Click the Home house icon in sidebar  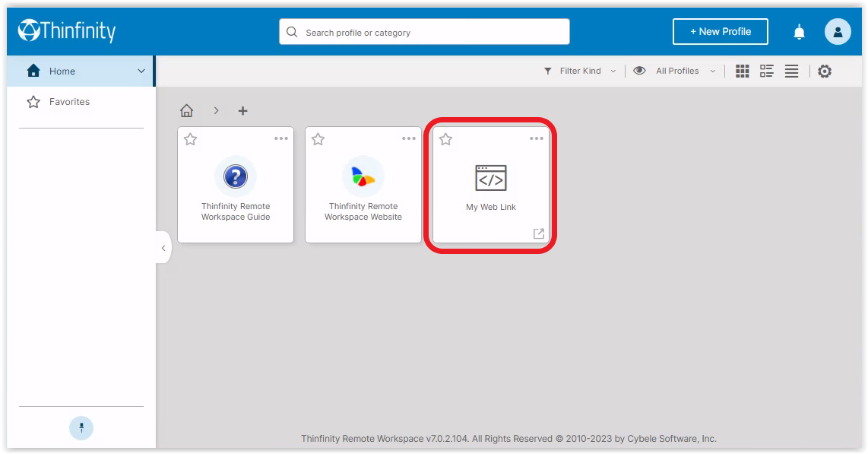tap(33, 70)
